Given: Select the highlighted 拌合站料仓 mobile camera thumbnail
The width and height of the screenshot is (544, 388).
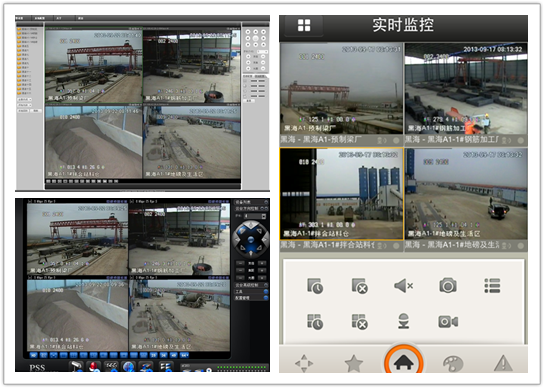Looking at the screenshot, I should (x=341, y=194).
